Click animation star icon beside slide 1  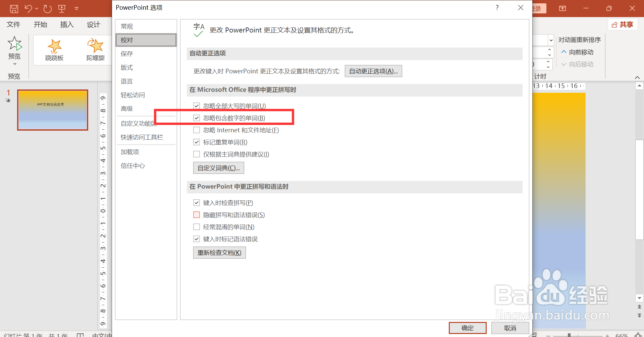tap(8, 100)
